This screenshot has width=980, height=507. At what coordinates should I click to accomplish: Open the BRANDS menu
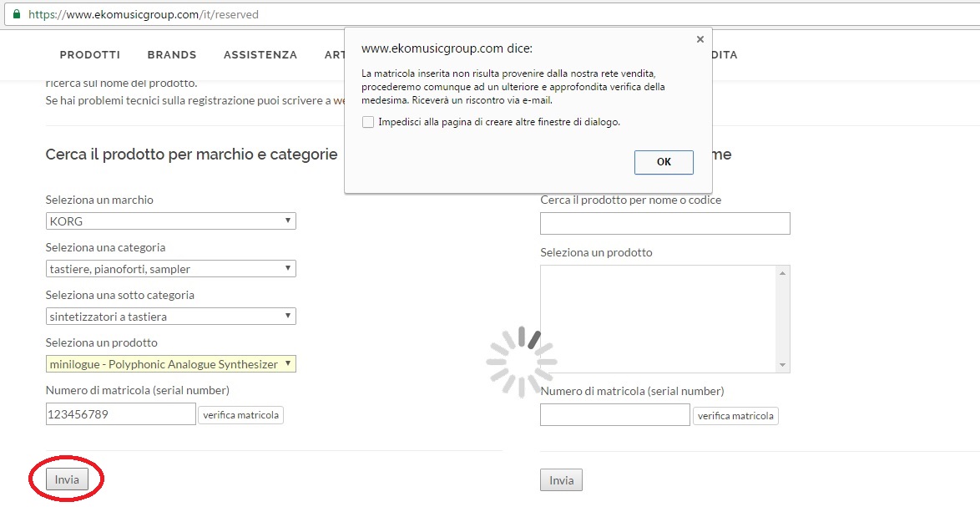(172, 55)
